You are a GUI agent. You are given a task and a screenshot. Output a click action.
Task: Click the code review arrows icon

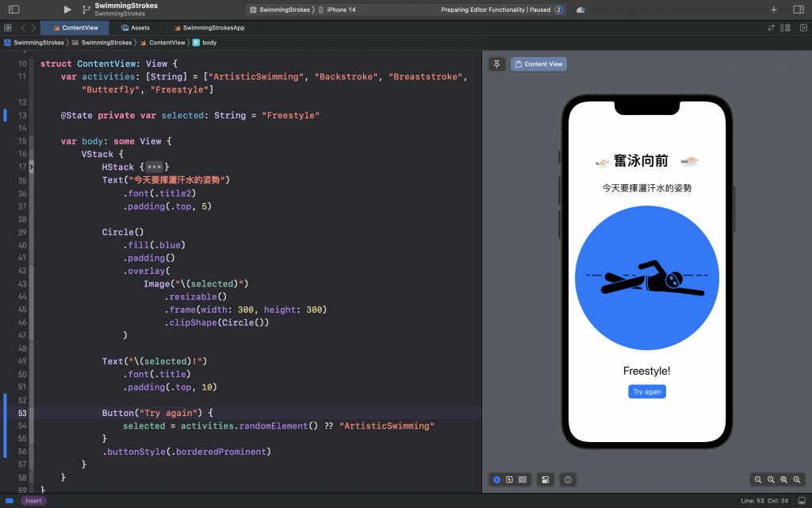pos(771,28)
